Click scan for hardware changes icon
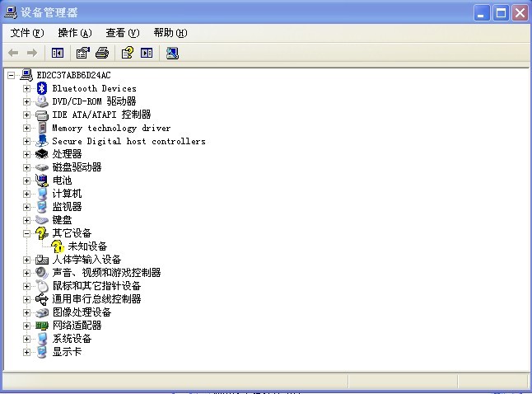 click(x=172, y=53)
